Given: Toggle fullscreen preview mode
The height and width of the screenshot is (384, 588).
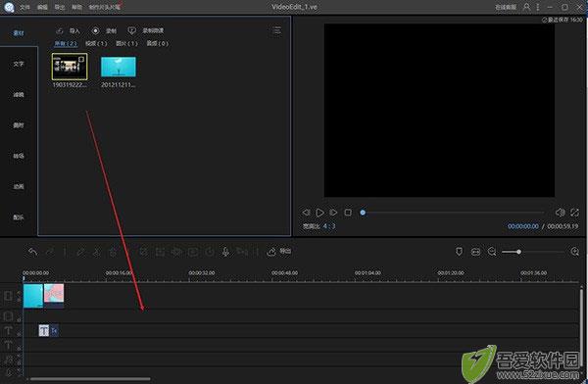Looking at the screenshot, I should point(574,213).
